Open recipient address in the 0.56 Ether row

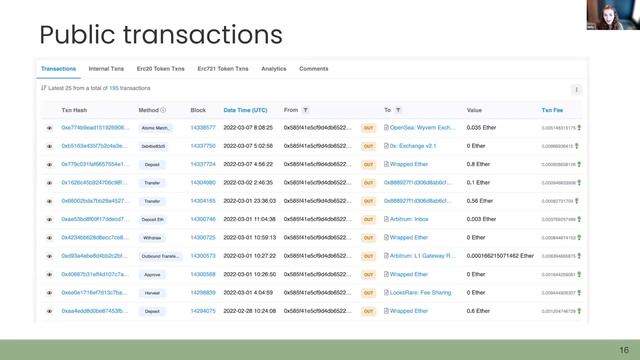[x=418, y=201]
